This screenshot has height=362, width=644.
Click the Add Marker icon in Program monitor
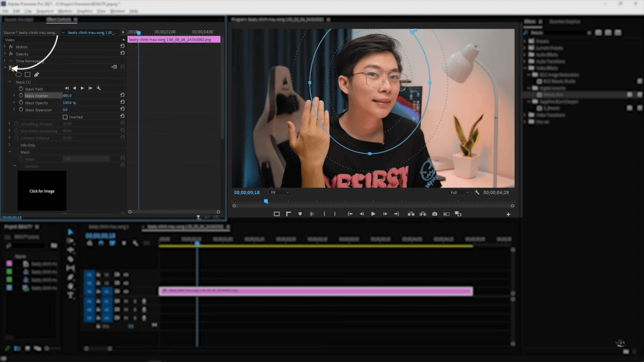coord(300,214)
